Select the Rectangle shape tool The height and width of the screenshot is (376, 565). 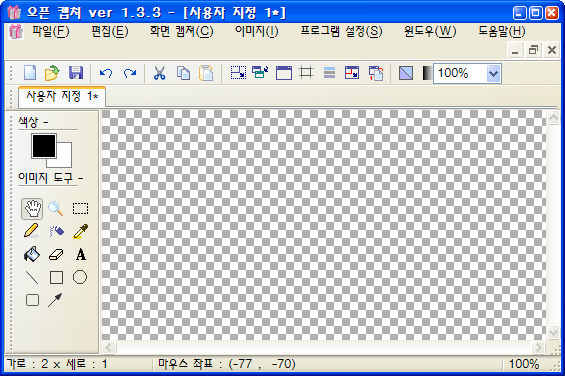point(56,278)
